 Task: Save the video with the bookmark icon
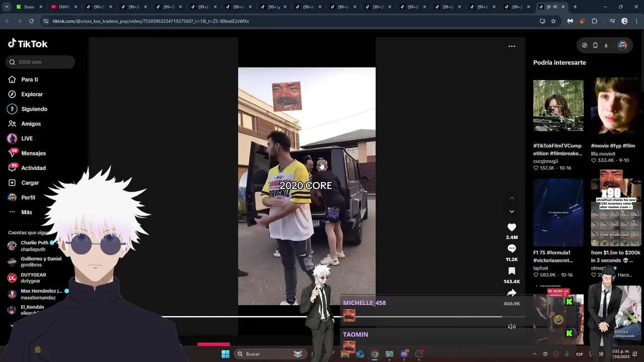[x=512, y=271]
